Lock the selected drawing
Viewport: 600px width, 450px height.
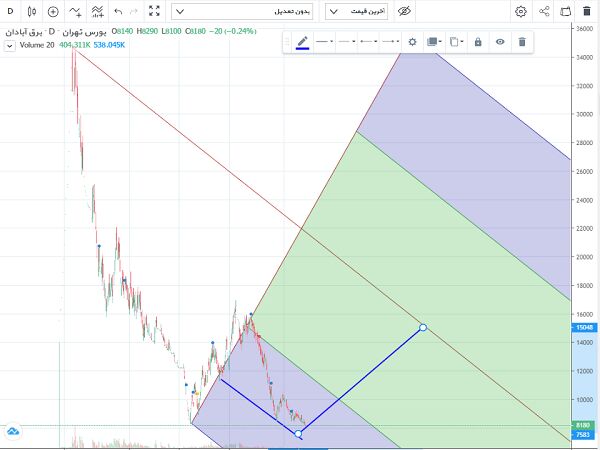tap(477, 42)
